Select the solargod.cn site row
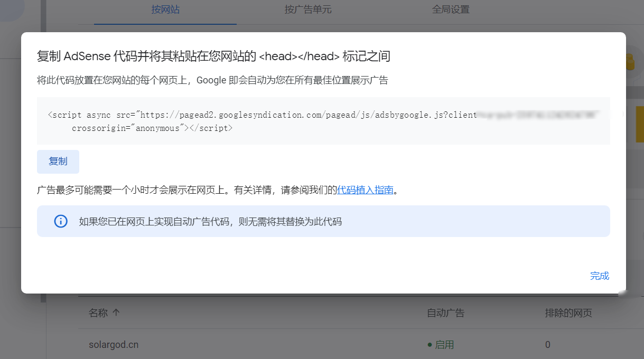Viewport: 644px width, 359px height. [113, 344]
